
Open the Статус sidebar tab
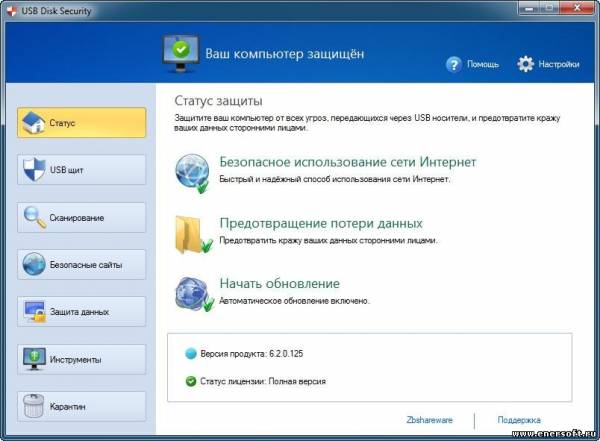coord(82,122)
